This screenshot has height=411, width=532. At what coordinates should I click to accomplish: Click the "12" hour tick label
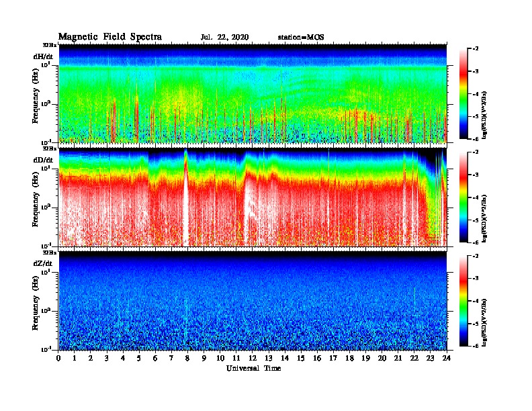(253, 359)
